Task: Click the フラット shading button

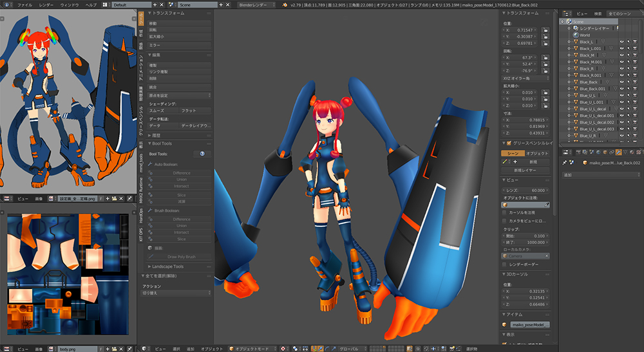Action: click(x=196, y=111)
